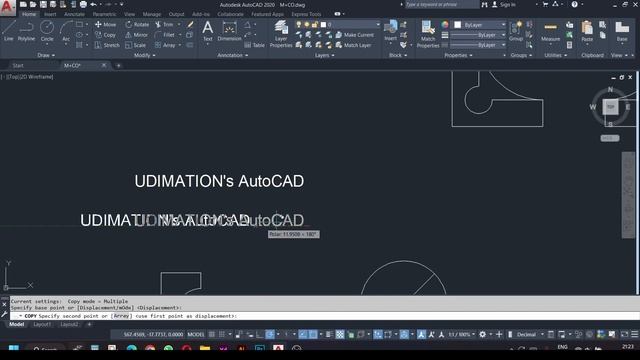Click the Insert block tool
The height and width of the screenshot is (360, 640).
(391, 31)
